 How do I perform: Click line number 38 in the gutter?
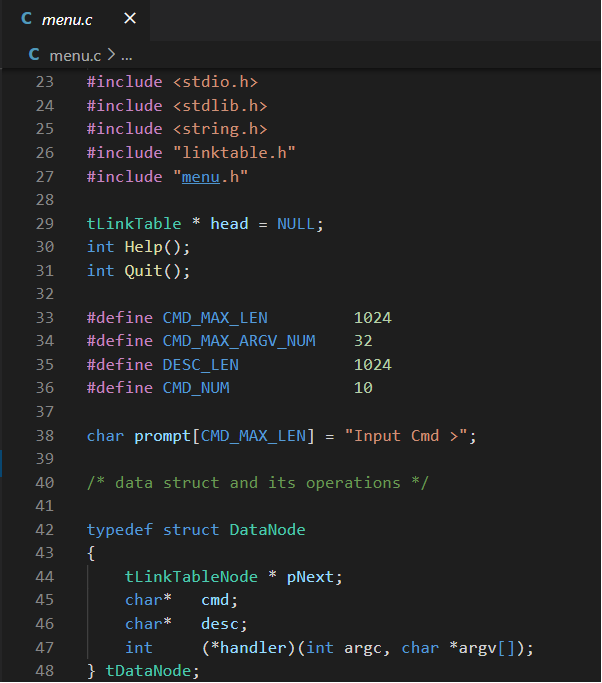[45, 436]
